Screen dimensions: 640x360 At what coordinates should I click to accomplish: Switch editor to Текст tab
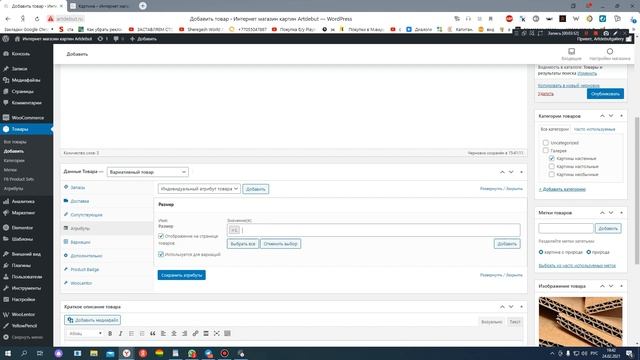(514, 322)
